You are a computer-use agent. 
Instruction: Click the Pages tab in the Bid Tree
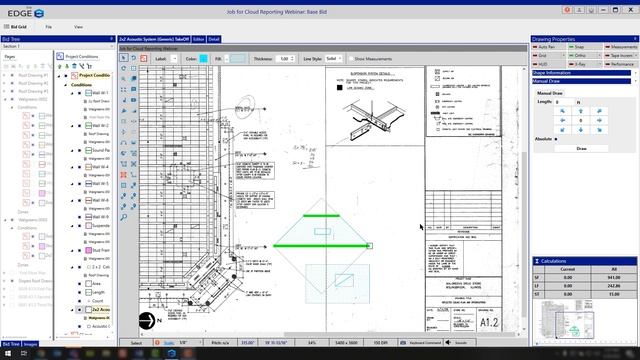point(10,57)
